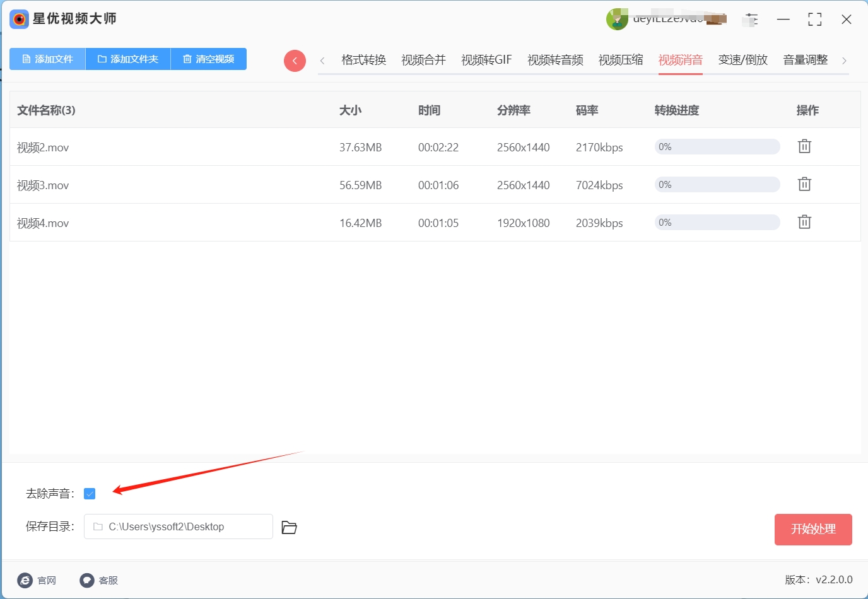Screen dimensions: 868x599
Task: Click the 37.63MB size cell
Action: [x=361, y=148]
